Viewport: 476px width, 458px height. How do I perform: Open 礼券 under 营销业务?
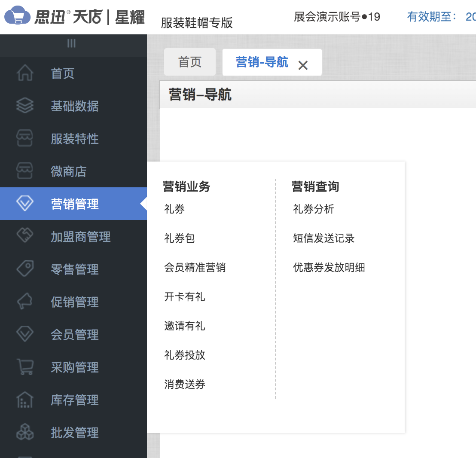(x=174, y=209)
